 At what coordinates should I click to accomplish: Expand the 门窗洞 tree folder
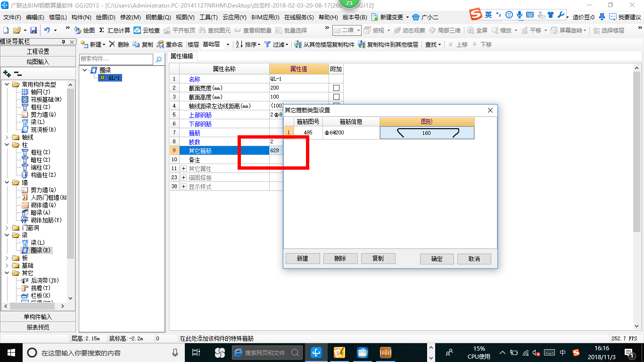pos(7,228)
